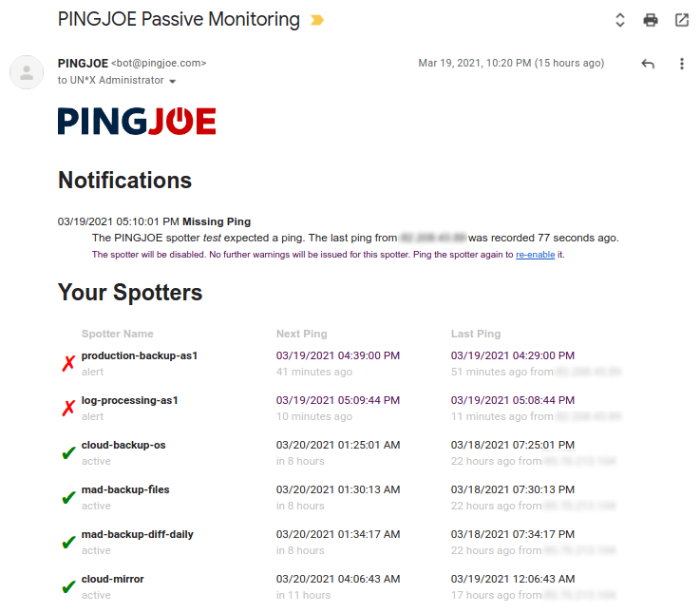Click green checkmark beside cloud-mirror
Viewport: 700px width, 613px height.
click(x=68, y=587)
